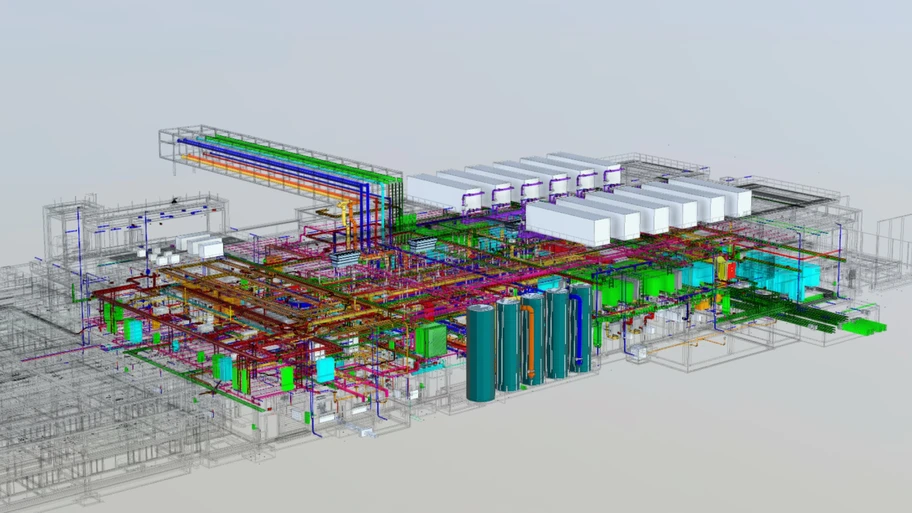Image resolution: width=912 pixels, height=513 pixels.
Task: Select the green box unit left of teal tanks
Action: click(x=431, y=338)
